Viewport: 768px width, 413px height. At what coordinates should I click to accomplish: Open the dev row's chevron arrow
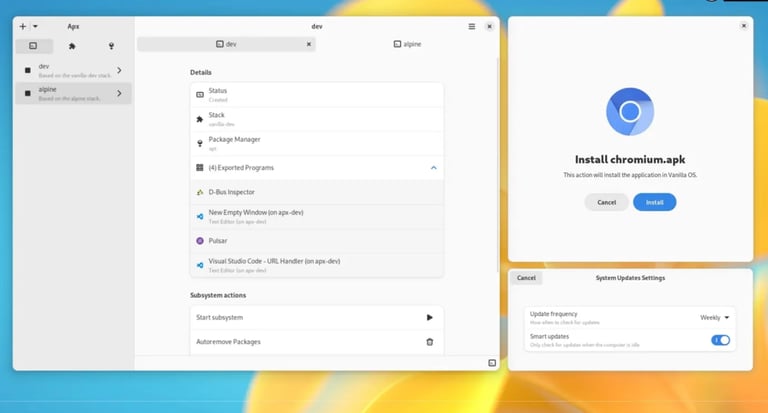(119, 71)
